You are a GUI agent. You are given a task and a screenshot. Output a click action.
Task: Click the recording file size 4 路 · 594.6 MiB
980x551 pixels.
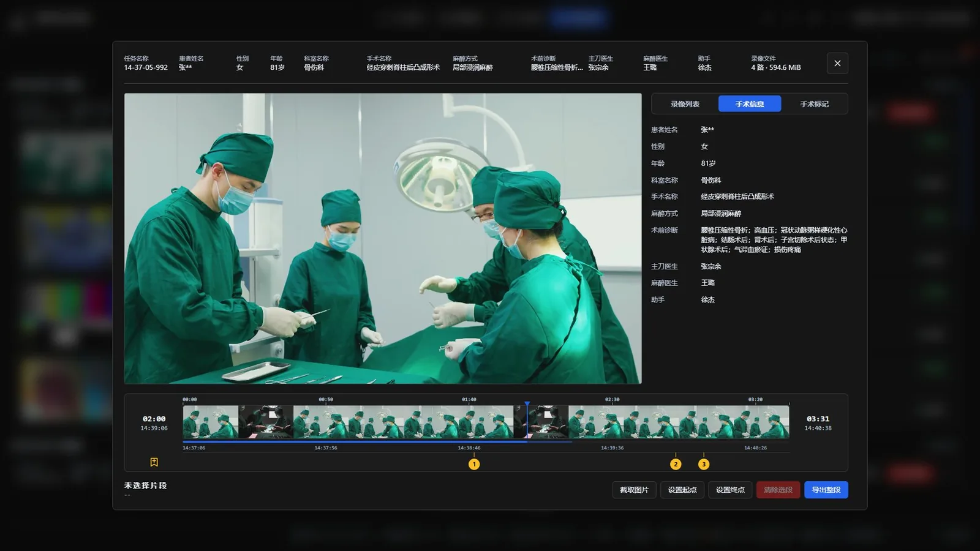(x=776, y=67)
